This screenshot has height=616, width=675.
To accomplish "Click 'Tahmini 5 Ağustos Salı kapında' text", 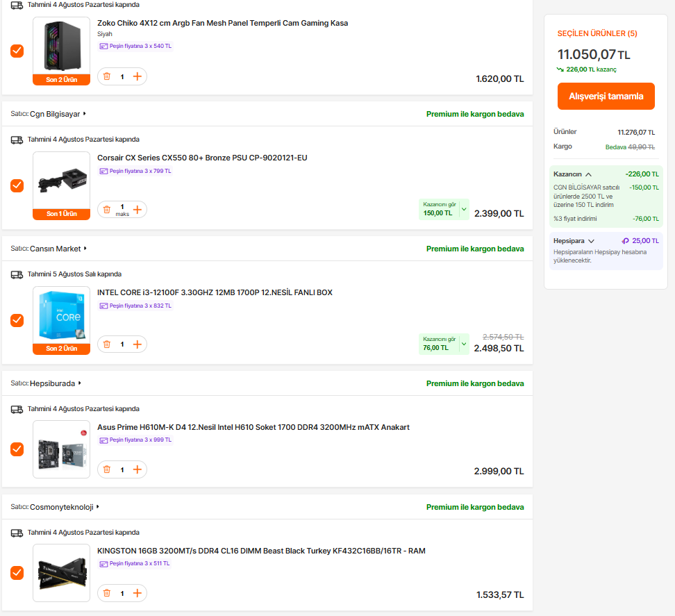I will [74, 274].
